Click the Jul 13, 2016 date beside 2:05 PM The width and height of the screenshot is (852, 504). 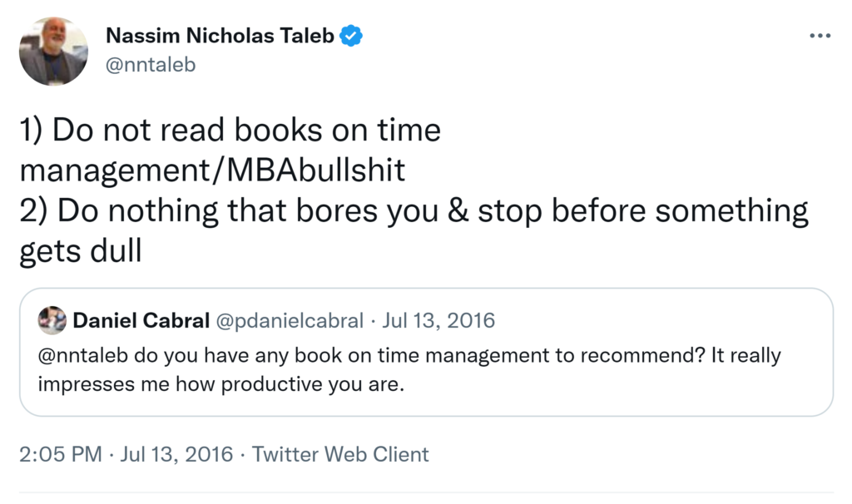click(176, 454)
